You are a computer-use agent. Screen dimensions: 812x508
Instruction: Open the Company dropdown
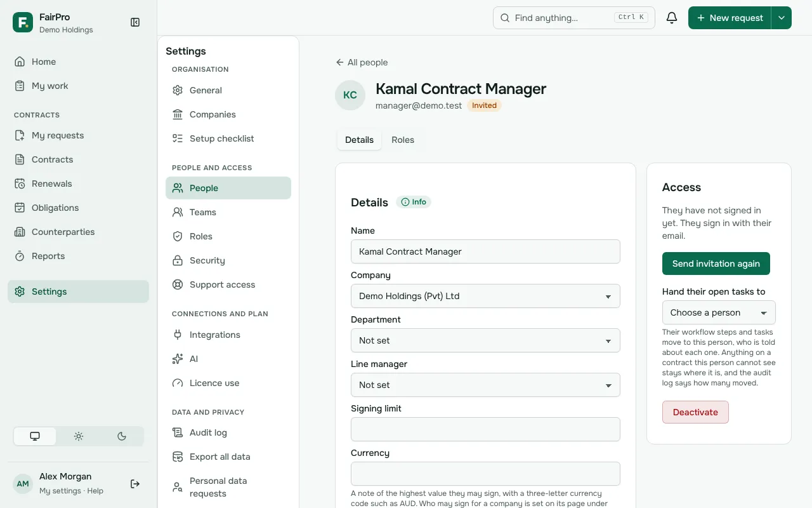pyautogui.click(x=485, y=296)
